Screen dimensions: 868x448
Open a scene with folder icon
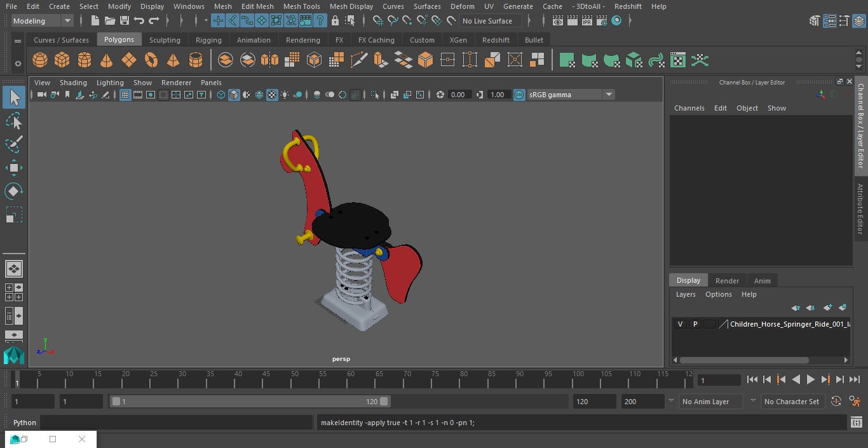pyautogui.click(x=109, y=21)
